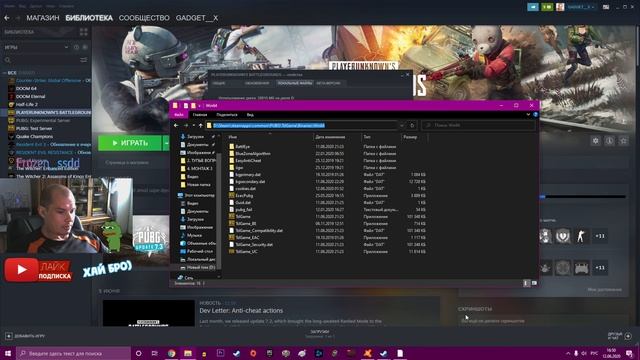This screenshot has width=640, height=360.
Task: Open ЗАГРУЗКИ downloads at Steam bottom bar
Action: (320, 333)
